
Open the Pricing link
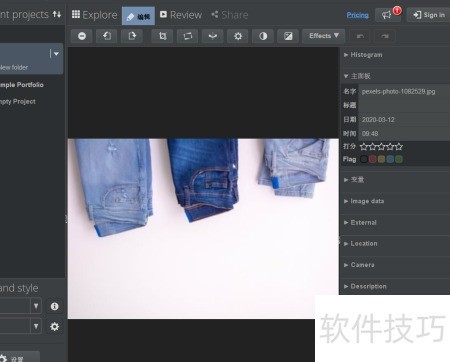click(x=358, y=15)
